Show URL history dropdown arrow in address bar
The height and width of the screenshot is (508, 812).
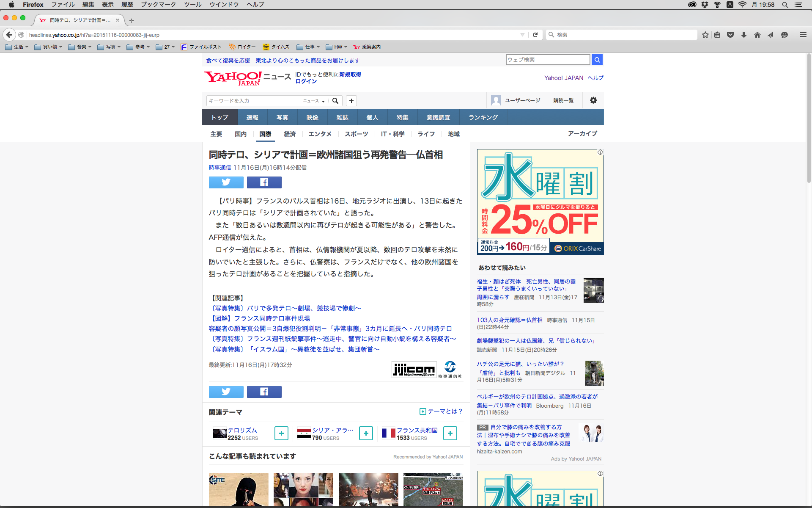(x=522, y=35)
